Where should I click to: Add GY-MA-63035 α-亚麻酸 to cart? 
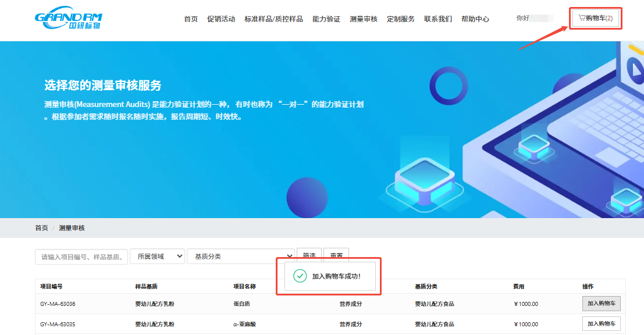tap(601, 324)
